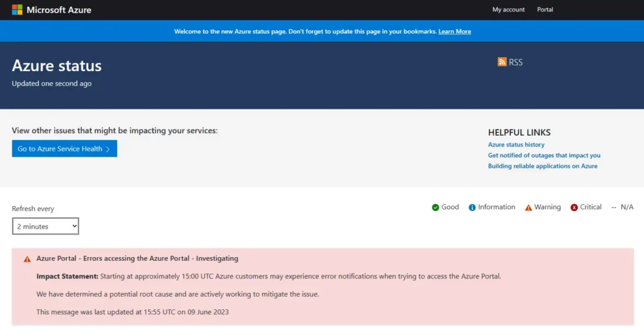This screenshot has height=335, width=644.
Task: Open My account in the top bar
Action: pos(508,9)
